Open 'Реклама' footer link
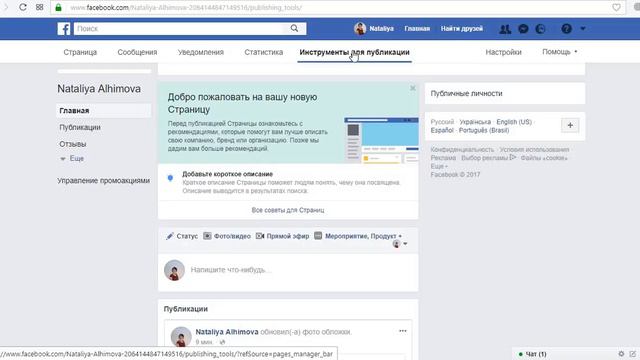 point(443,158)
